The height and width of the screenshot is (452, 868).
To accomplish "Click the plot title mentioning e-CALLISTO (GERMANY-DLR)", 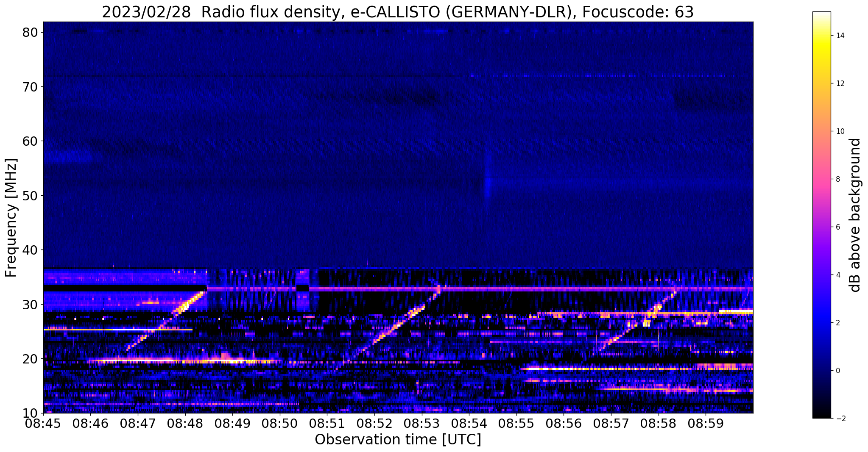I will point(398,12).
